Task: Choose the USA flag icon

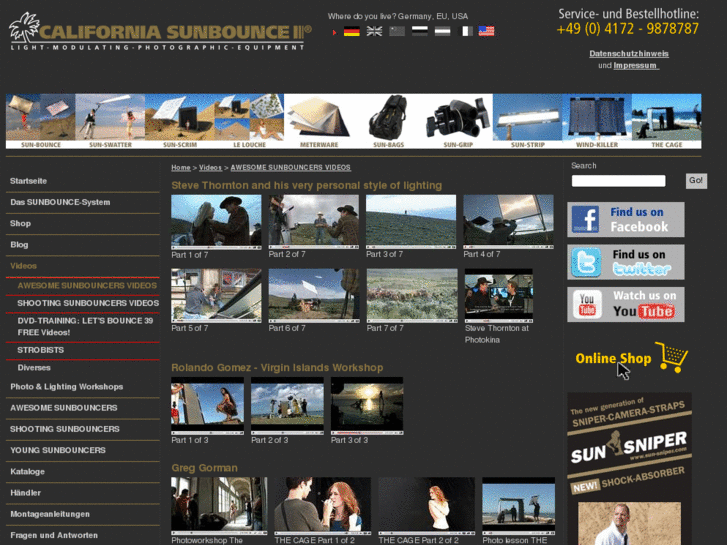Action: 486,32
